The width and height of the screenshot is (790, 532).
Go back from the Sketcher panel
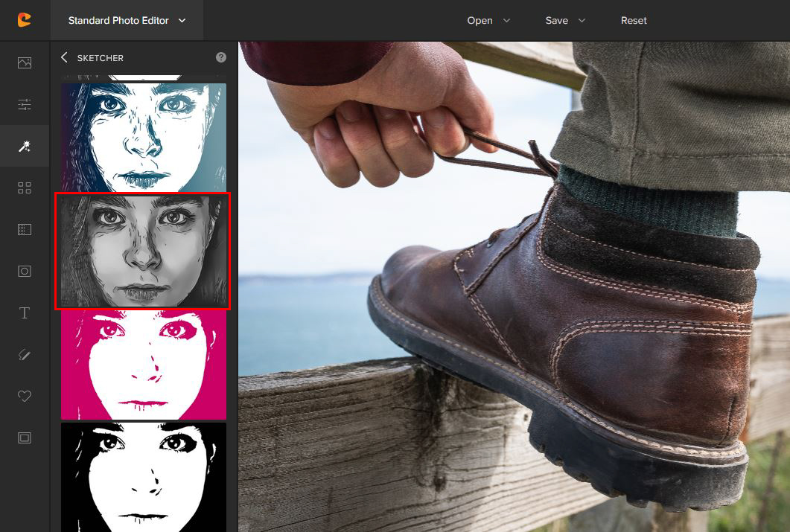pos(64,57)
